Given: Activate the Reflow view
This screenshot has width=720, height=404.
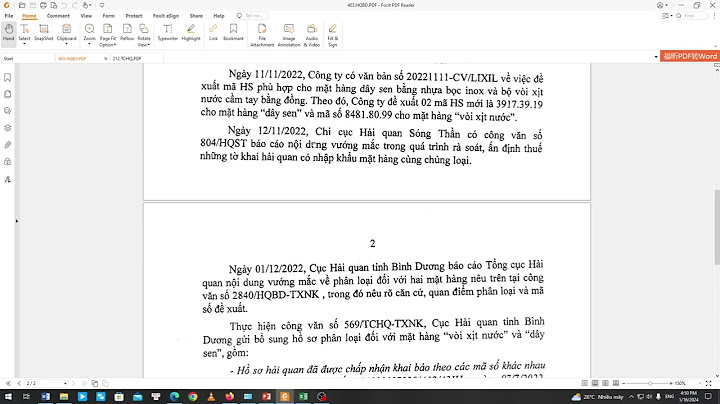Looking at the screenshot, I should 127,32.
